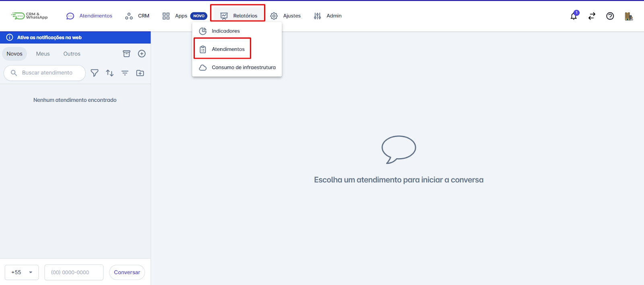Open notifications bell icon
The image size is (644, 285).
(574, 16)
